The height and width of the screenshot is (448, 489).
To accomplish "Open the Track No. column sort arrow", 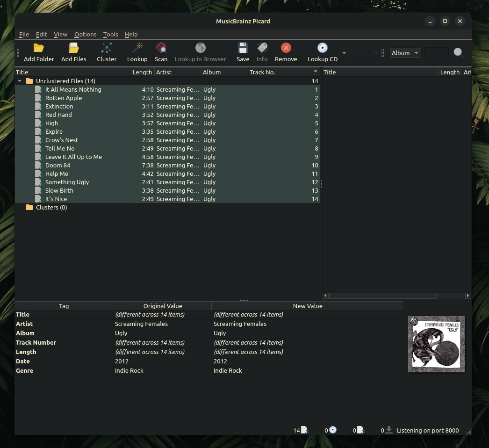I will tap(316, 72).
